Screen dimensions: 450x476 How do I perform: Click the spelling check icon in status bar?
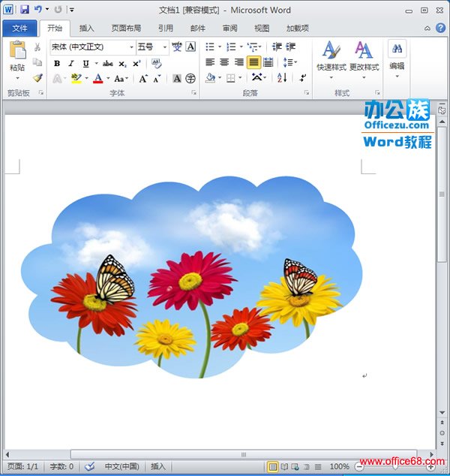pyautogui.click(x=90, y=466)
